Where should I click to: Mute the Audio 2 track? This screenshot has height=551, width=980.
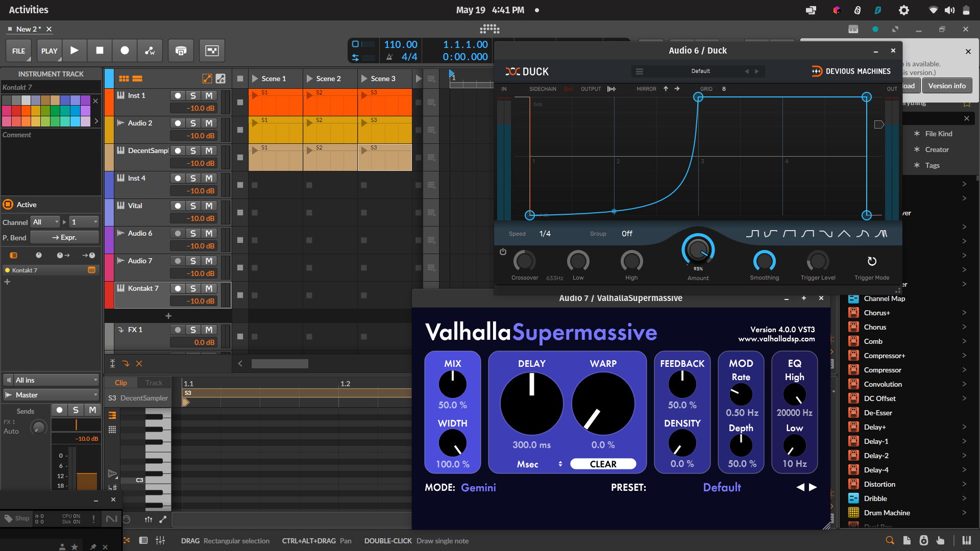pos(209,123)
